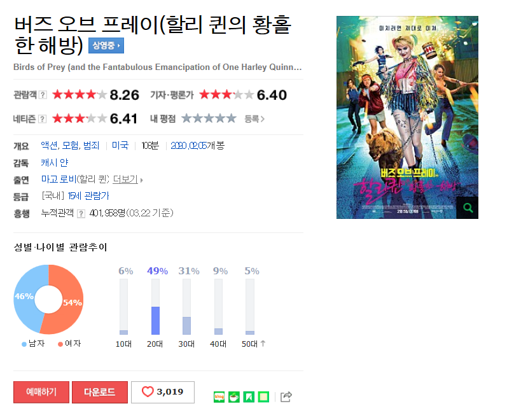Click the help icon next to 관람객
The height and width of the screenshot is (420, 507).
[x=43, y=95]
